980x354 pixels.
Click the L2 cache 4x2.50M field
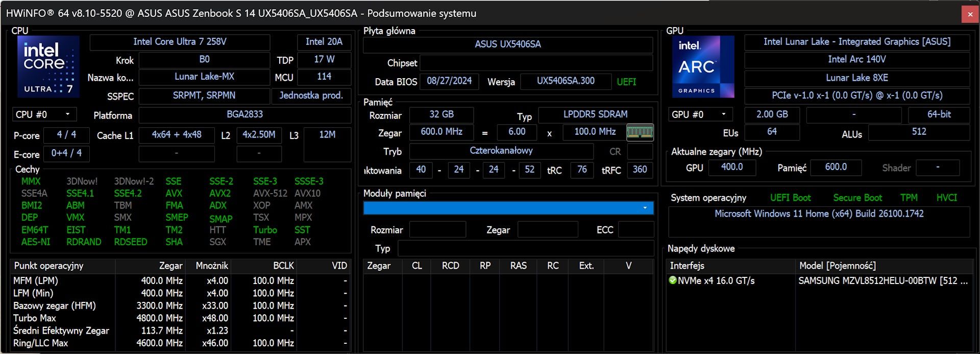pos(259,135)
